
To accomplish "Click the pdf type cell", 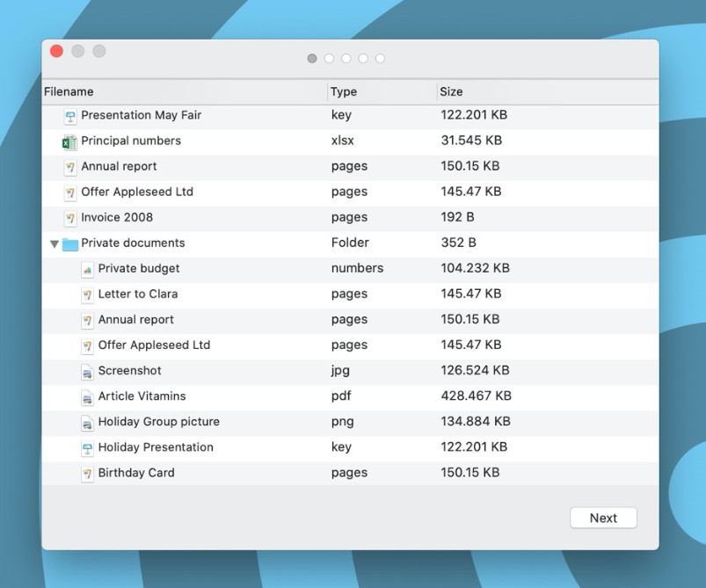I will 341,396.
